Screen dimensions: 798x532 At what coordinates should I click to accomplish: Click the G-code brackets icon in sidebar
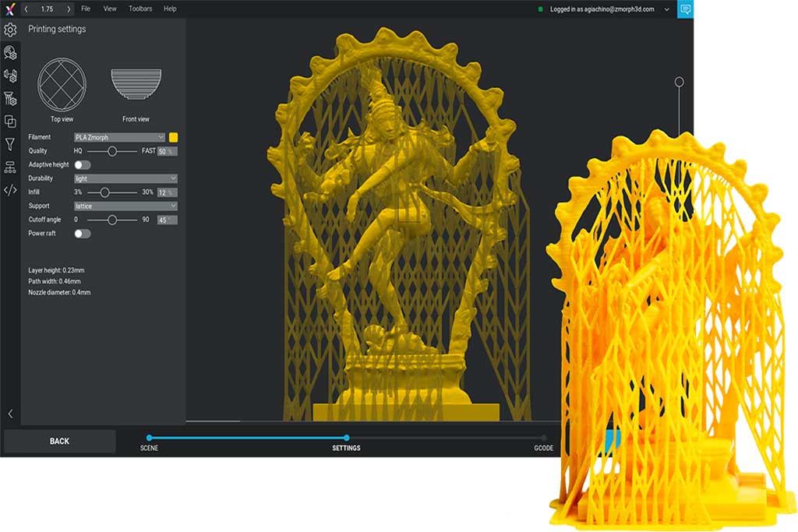[x=10, y=190]
